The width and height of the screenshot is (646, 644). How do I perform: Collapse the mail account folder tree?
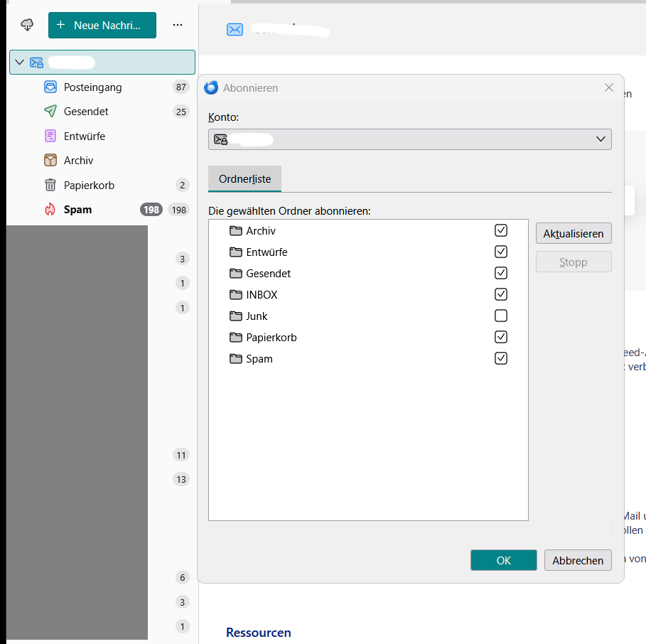19,63
